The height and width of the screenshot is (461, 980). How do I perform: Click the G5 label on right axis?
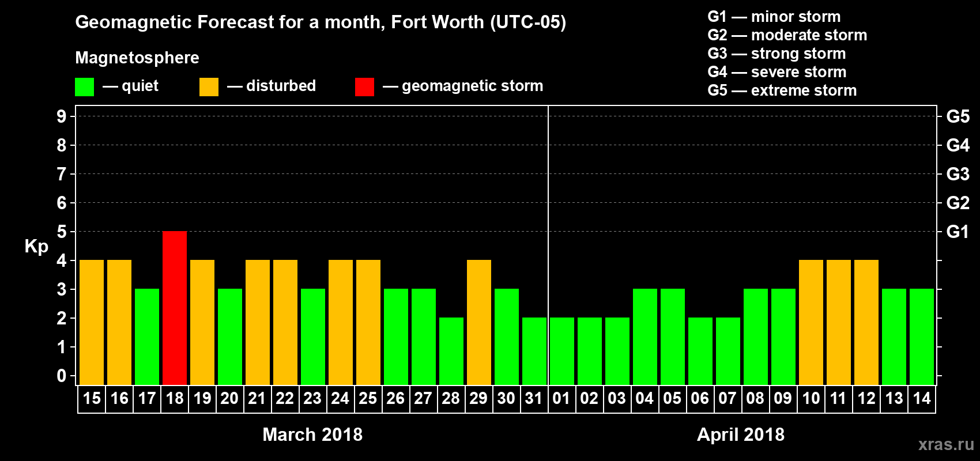click(958, 116)
